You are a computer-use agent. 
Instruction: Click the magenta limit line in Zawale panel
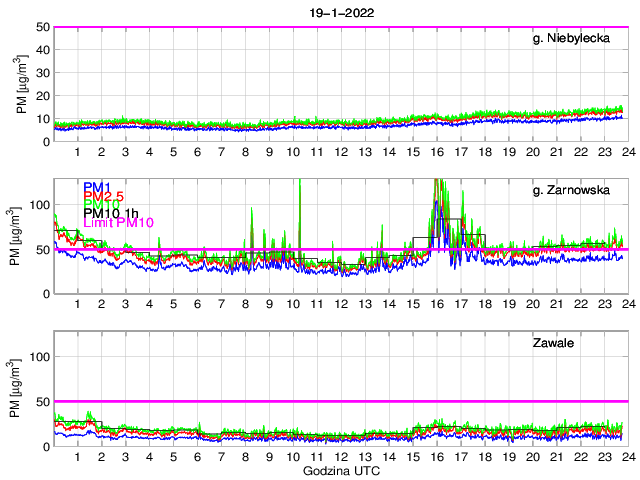click(340, 401)
